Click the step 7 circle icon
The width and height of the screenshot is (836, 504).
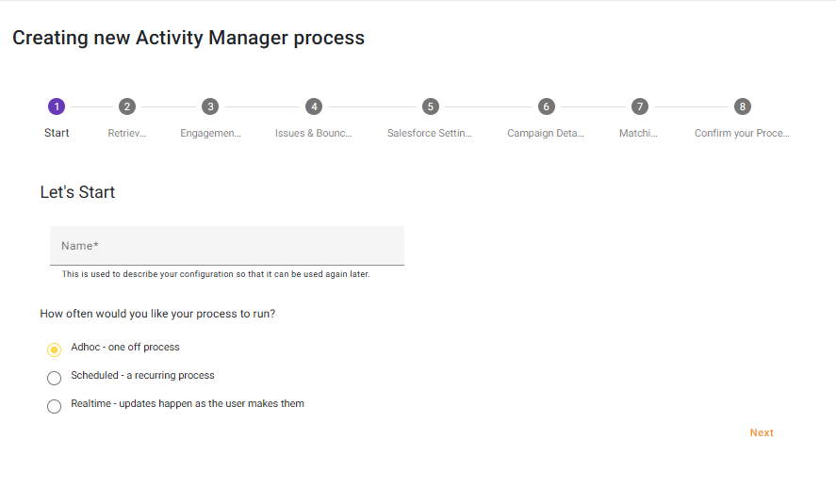[640, 106]
